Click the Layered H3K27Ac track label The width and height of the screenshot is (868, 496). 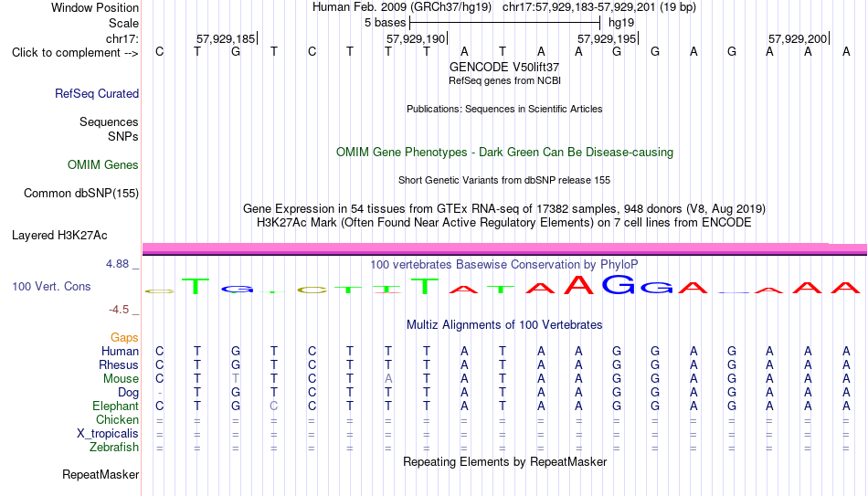(x=59, y=236)
